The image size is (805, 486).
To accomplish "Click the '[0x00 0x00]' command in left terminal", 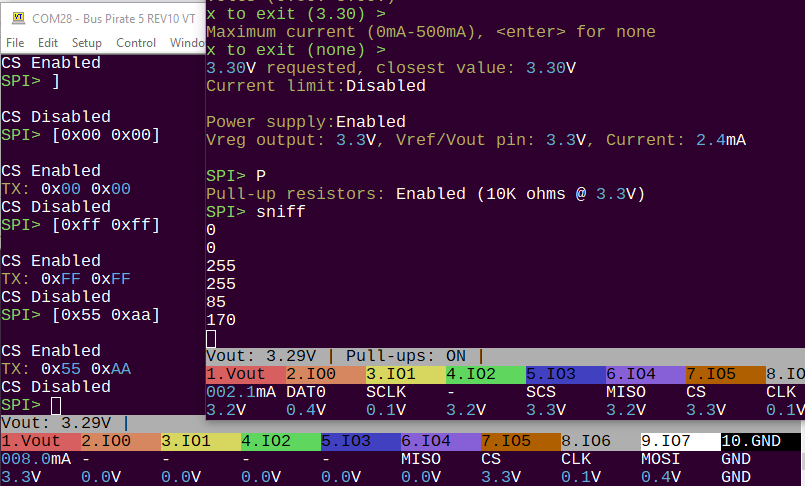I will 106,135.
